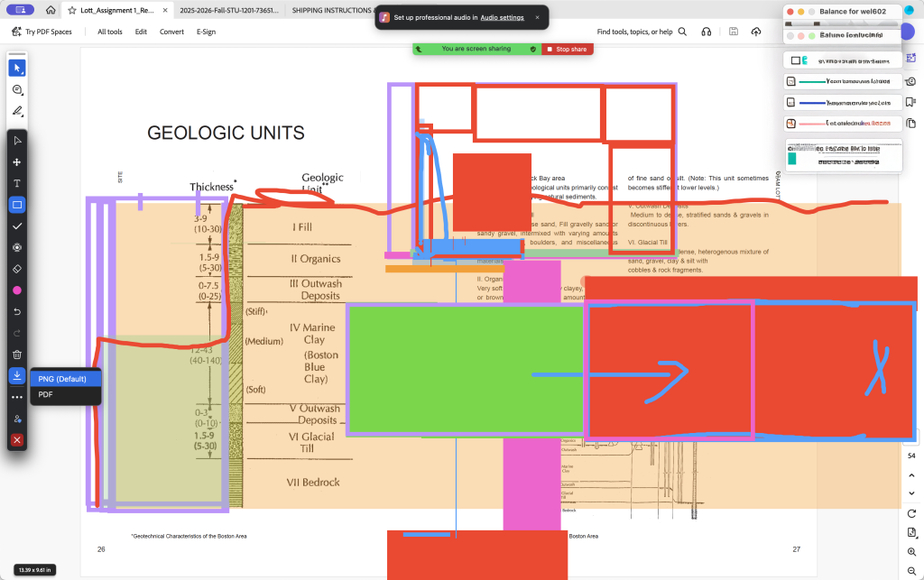The image size is (924, 580).
Task: Switch to SHIPPING INSTRUCTIONS tab
Action: click(327, 10)
